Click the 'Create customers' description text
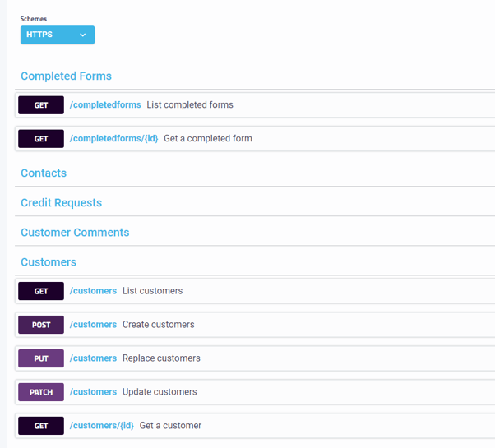The height and width of the screenshot is (448, 495). [158, 325]
